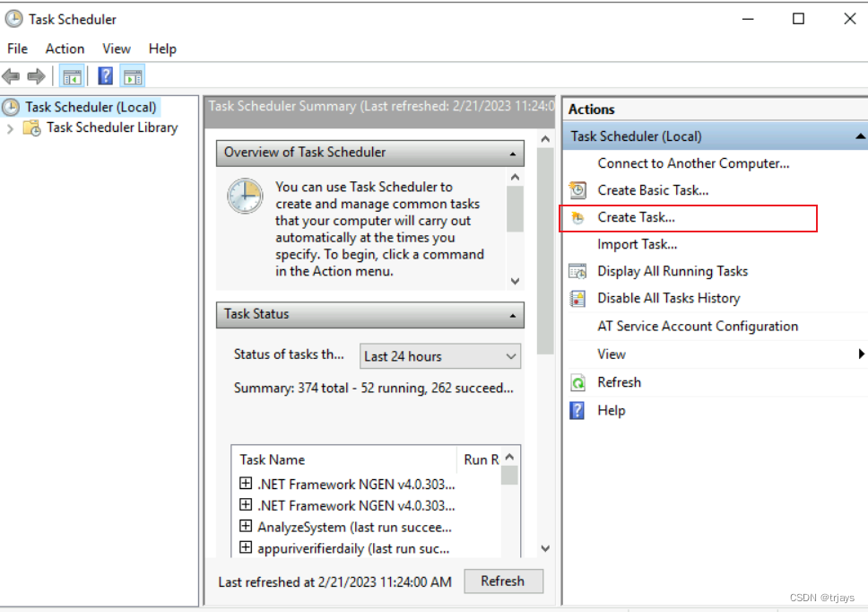Click the Disable All Tasks History icon

577,299
